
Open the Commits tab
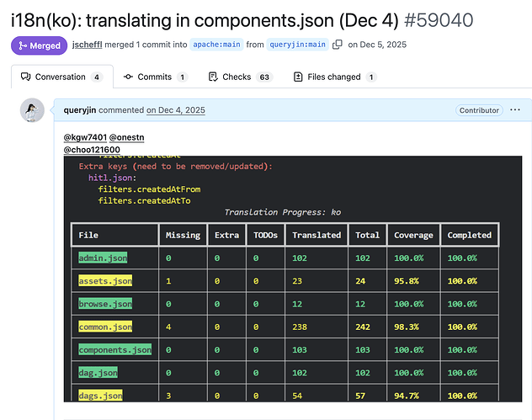(155, 77)
